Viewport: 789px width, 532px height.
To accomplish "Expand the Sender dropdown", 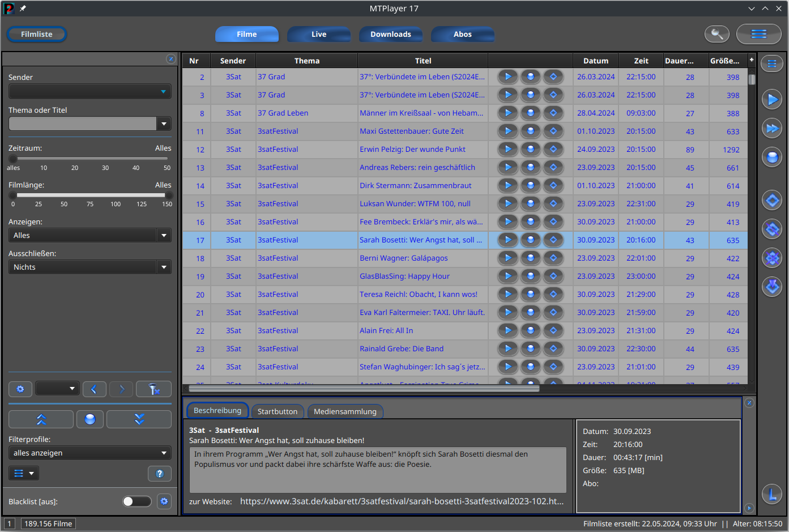I will coord(90,91).
